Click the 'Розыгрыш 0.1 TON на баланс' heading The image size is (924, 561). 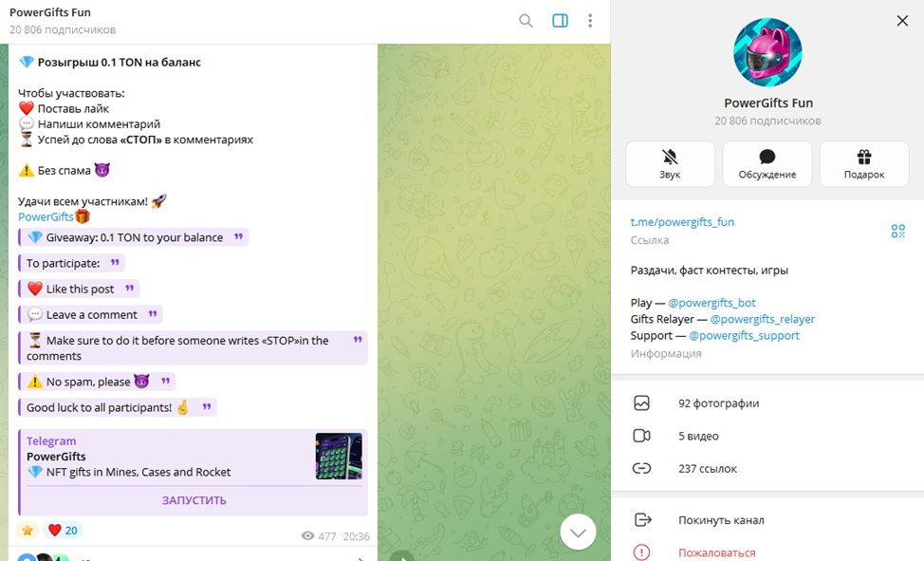coord(119,63)
